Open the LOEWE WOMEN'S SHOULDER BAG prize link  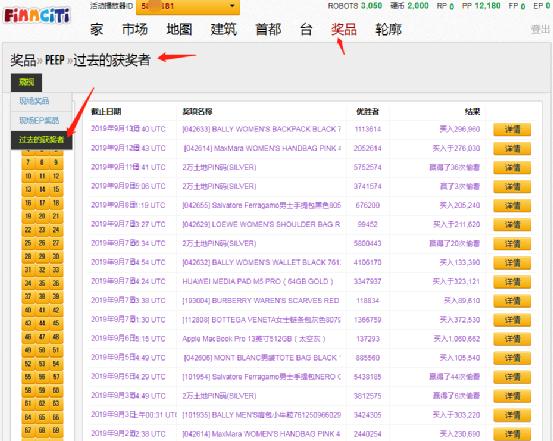point(261,224)
